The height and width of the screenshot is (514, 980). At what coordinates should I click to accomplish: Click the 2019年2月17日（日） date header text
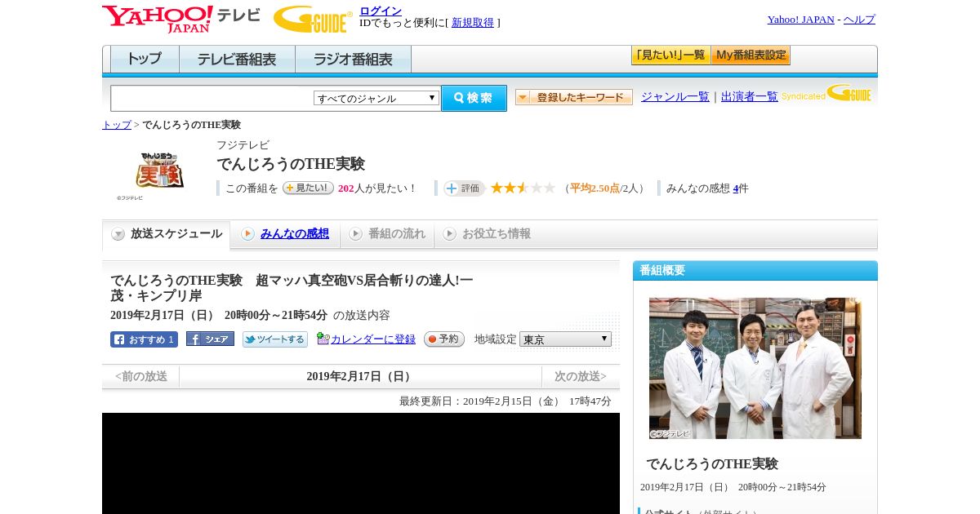(360, 376)
